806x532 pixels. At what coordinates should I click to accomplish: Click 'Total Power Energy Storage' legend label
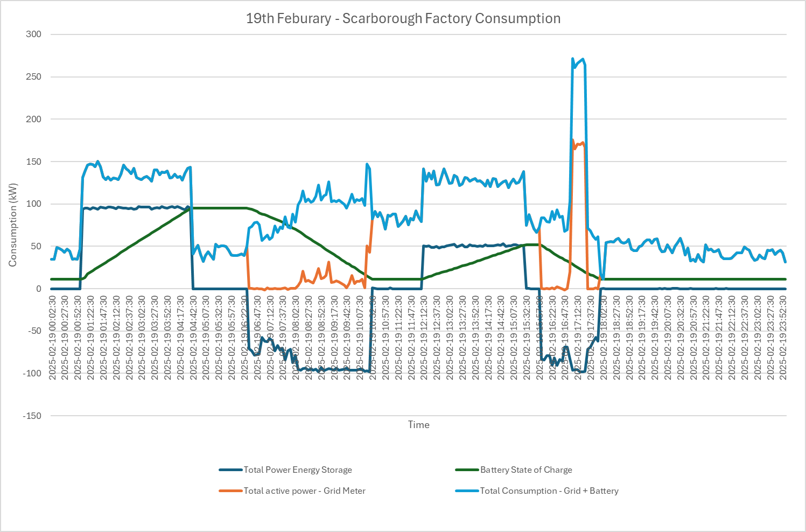point(297,470)
